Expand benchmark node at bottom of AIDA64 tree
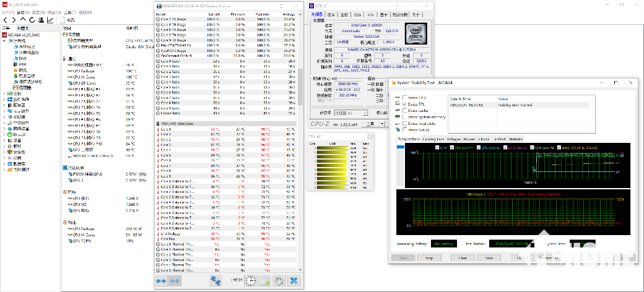Screen dimensions: 644x292 (4, 170)
